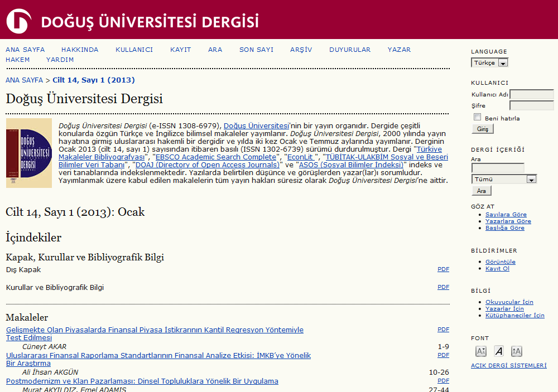Click the Kayıt Ol notifications link
Screen dimensions: 558x392
[497, 269]
